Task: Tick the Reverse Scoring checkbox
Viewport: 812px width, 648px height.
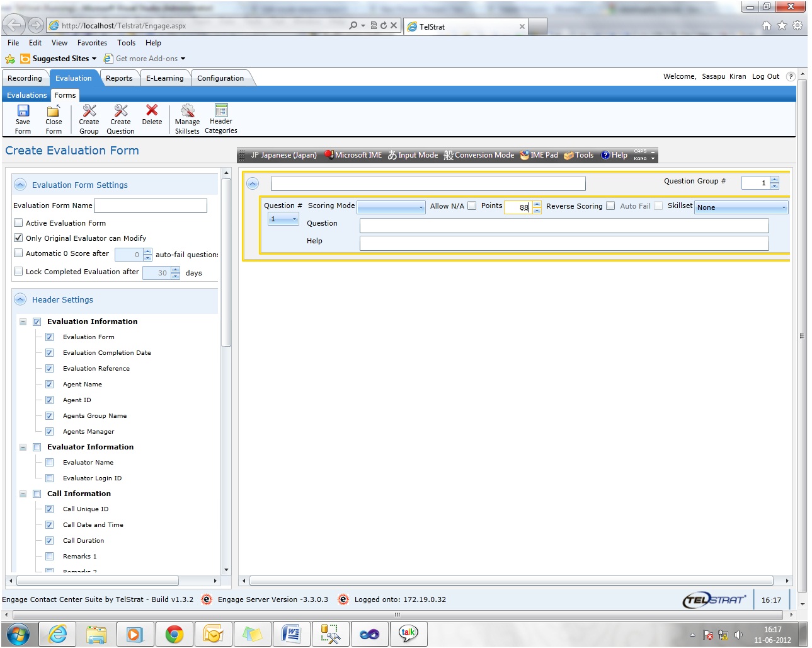Action: click(x=610, y=205)
